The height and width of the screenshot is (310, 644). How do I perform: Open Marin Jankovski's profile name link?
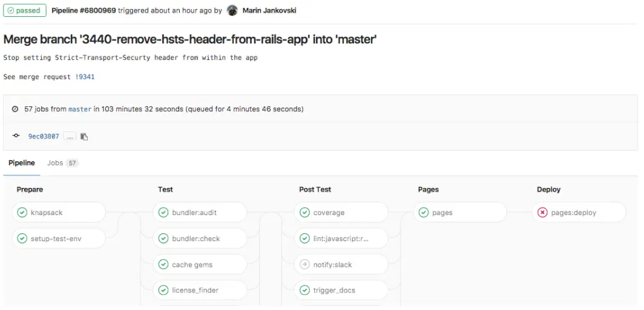pos(269,10)
